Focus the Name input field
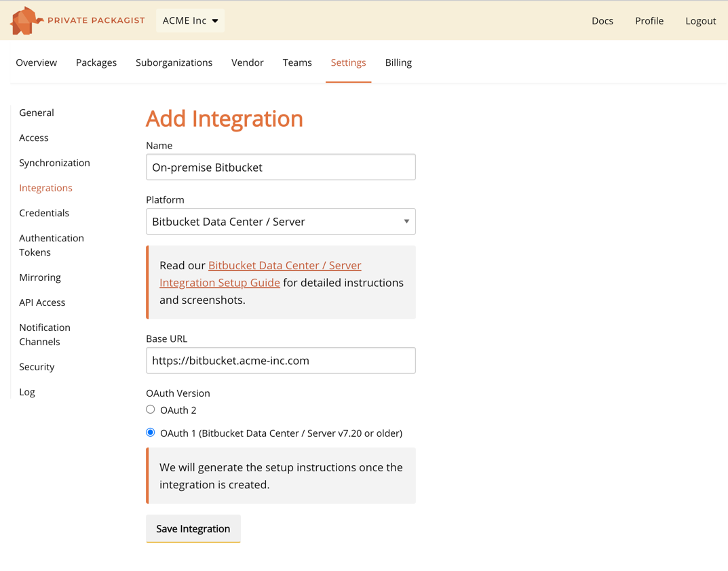This screenshot has height=571, width=728. (280, 168)
